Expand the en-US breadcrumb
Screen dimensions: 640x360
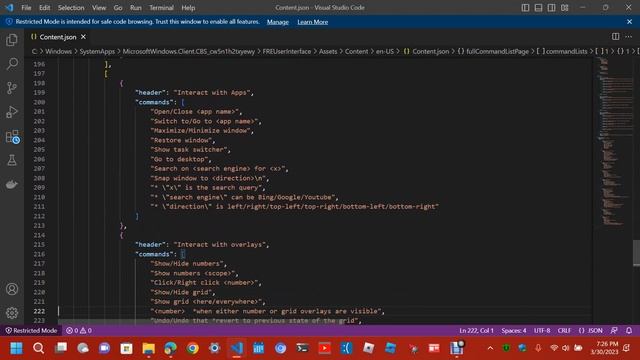click(385, 51)
